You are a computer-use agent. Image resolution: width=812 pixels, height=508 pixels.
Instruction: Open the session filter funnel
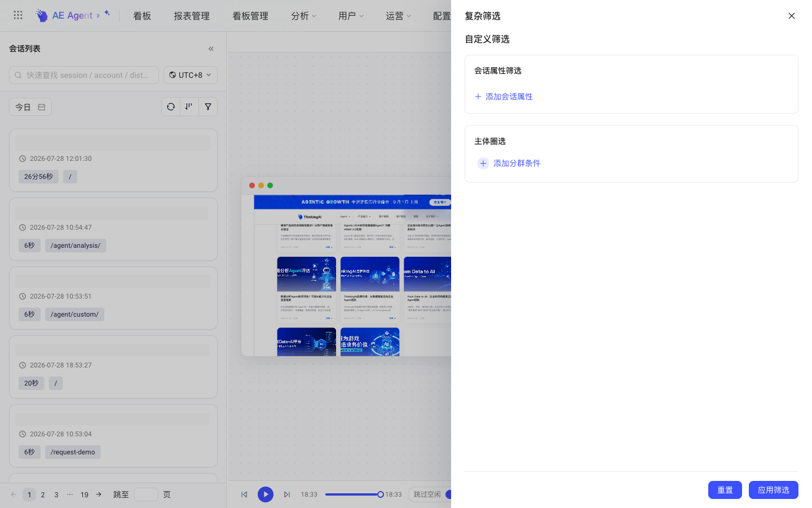tap(208, 107)
